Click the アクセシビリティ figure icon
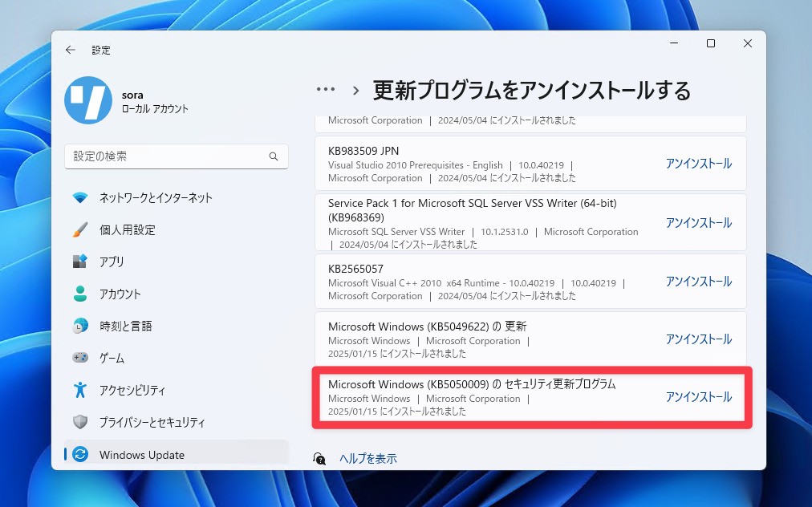The image size is (812, 507). tap(79, 389)
